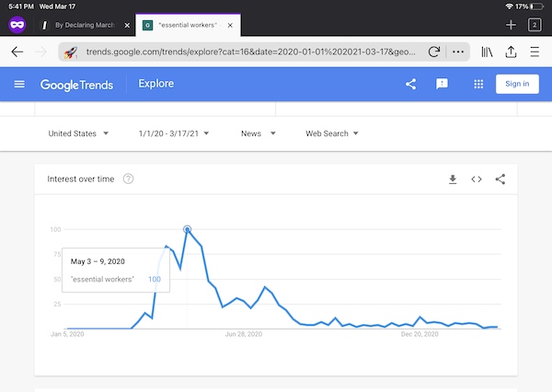Open the browser library bookmarks icon
The width and height of the screenshot is (552, 392).
[487, 52]
